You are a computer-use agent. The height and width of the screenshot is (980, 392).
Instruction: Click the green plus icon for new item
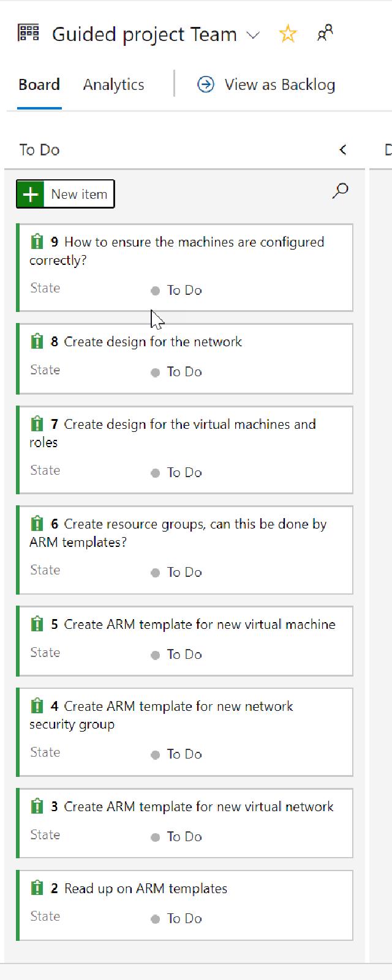pos(30,195)
